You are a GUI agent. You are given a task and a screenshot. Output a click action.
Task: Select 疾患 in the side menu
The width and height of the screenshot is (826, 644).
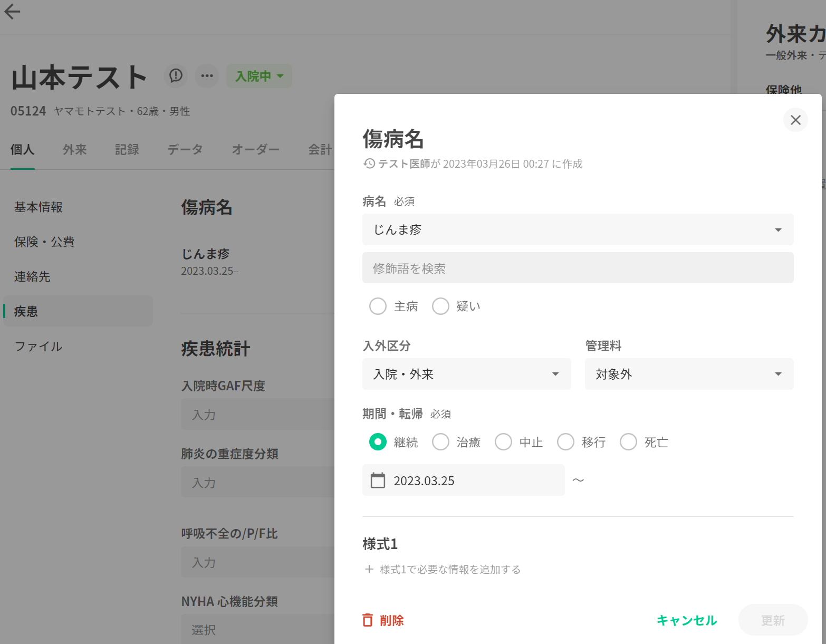click(x=78, y=311)
